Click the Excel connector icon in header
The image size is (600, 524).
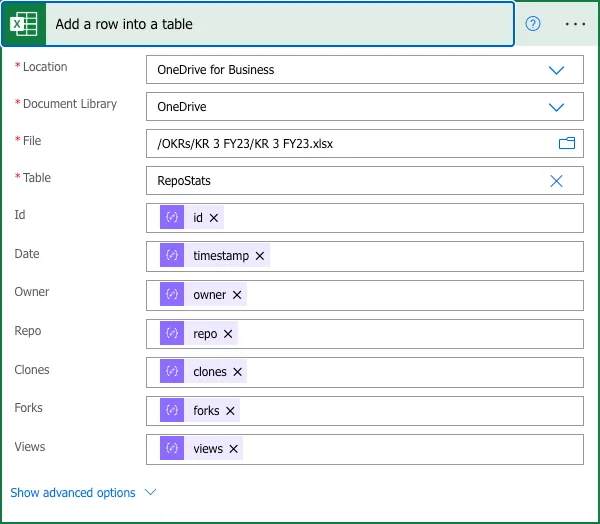click(24, 24)
